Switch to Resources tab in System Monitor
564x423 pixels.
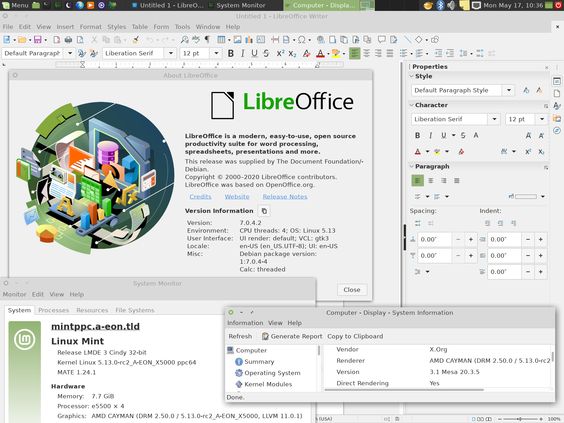click(92, 310)
